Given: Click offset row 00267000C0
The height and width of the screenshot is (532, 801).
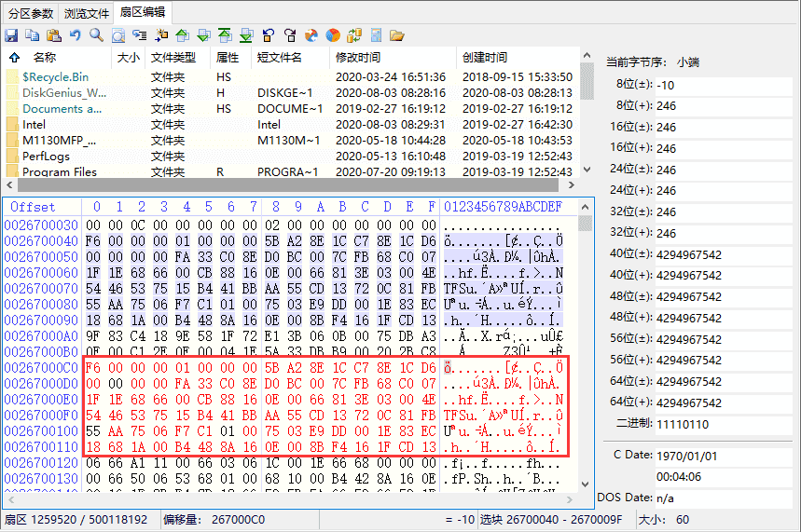Looking at the screenshot, I should pos(41,368).
